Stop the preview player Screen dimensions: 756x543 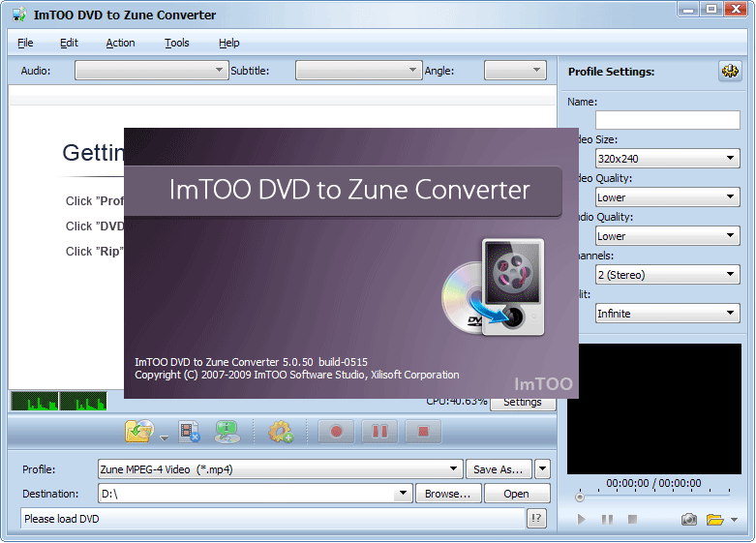(632, 520)
